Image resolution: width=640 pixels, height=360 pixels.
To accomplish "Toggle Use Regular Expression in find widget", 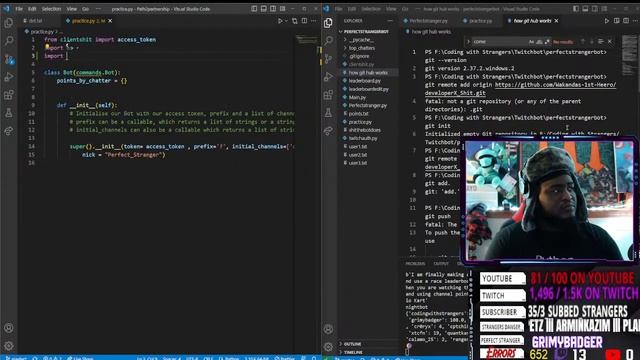I will [x=547, y=42].
